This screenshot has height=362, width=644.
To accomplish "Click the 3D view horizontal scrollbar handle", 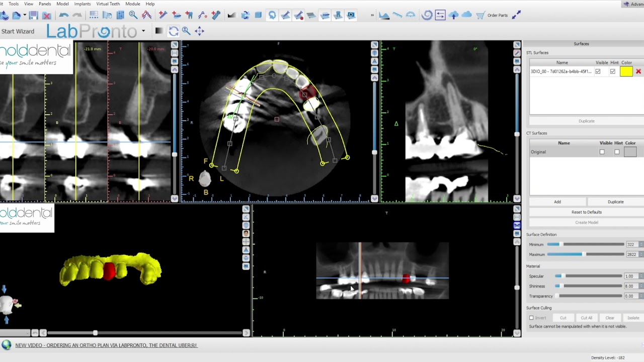I will click(95, 333).
